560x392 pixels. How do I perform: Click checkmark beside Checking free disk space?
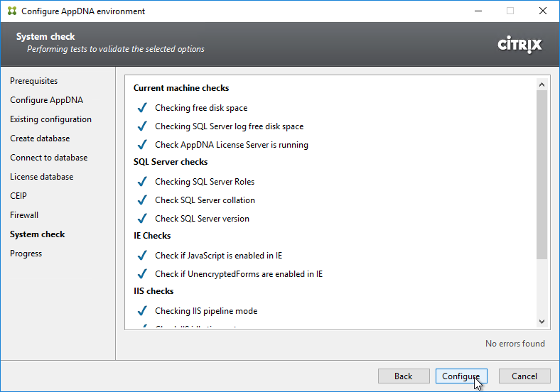[x=142, y=107]
